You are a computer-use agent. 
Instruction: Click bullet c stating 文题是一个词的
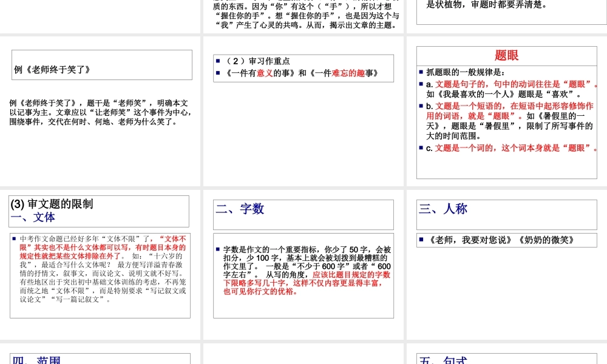point(508,148)
